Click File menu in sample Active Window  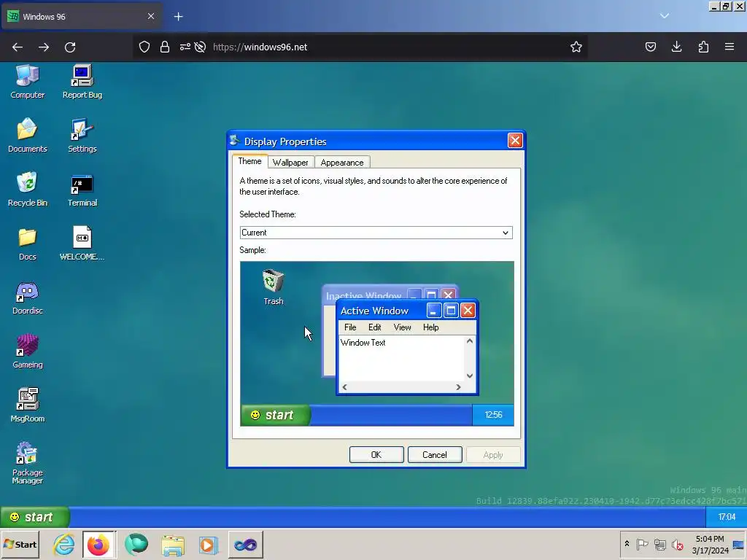pyautogui.click(x=350, y=327)
